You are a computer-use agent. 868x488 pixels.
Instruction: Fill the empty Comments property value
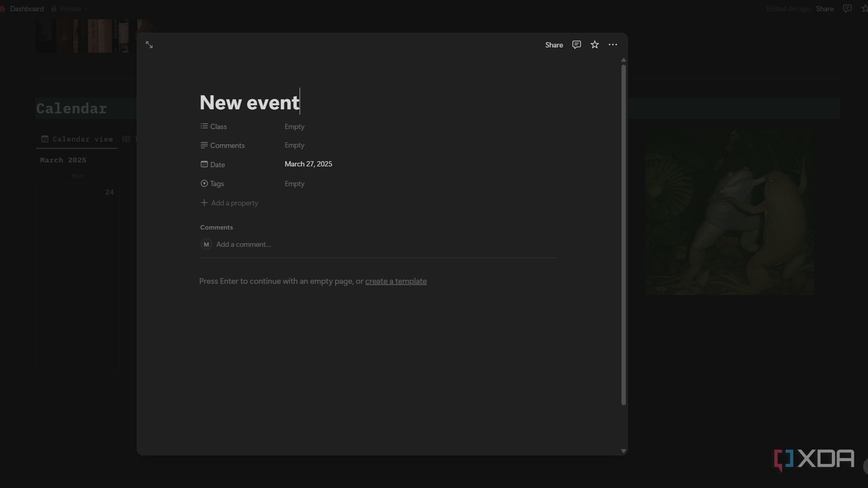pos(294,145)
